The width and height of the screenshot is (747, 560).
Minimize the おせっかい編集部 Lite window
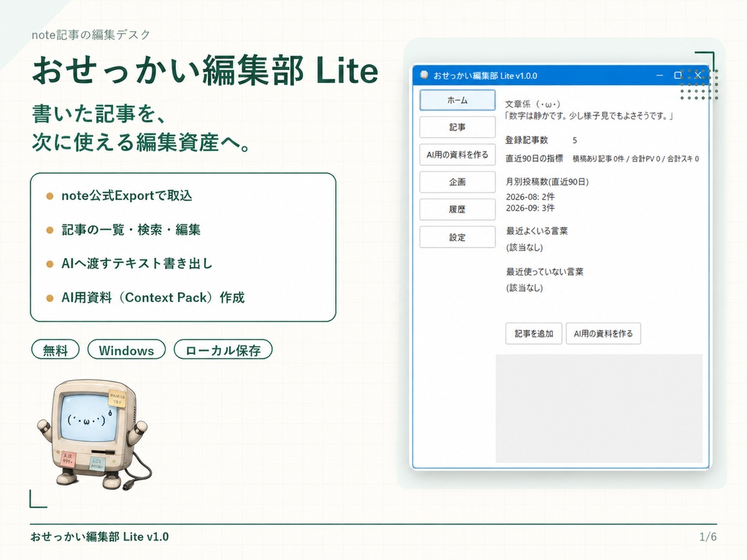[x=659, y=75]
